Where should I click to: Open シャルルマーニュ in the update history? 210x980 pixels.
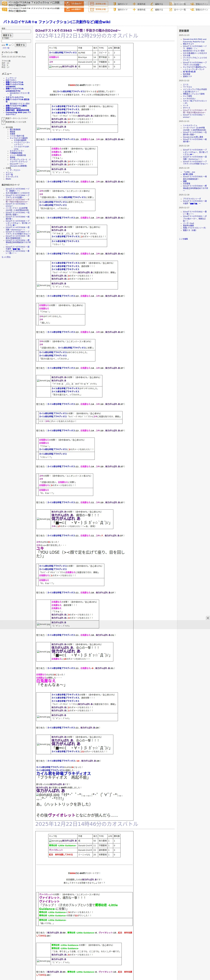pyautogui.click(x=190, y=126)
